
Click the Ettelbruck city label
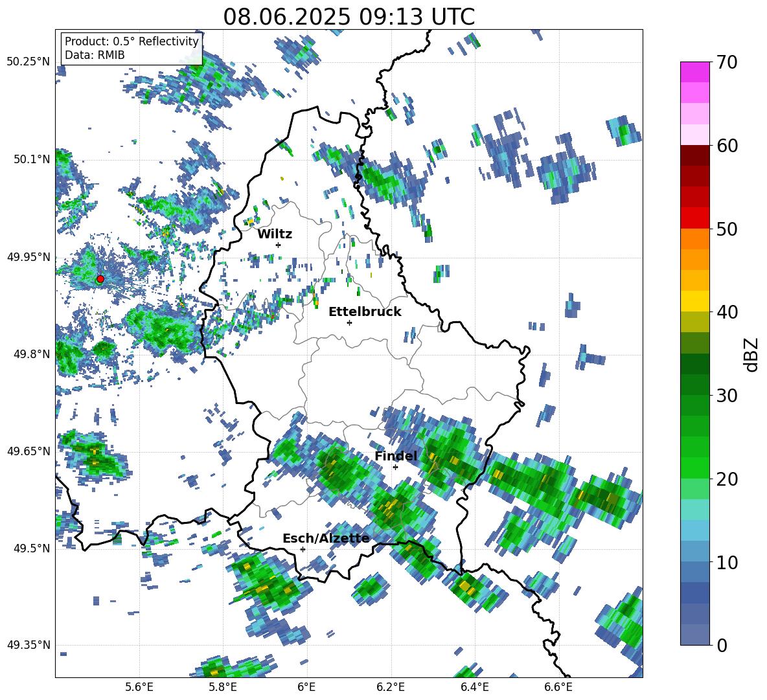(x=365, y=312)
